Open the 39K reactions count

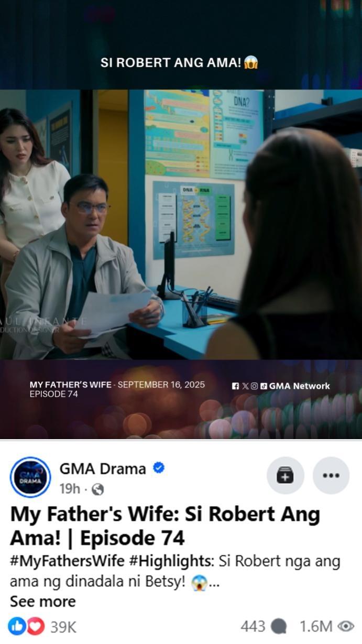tap(63, 626)
